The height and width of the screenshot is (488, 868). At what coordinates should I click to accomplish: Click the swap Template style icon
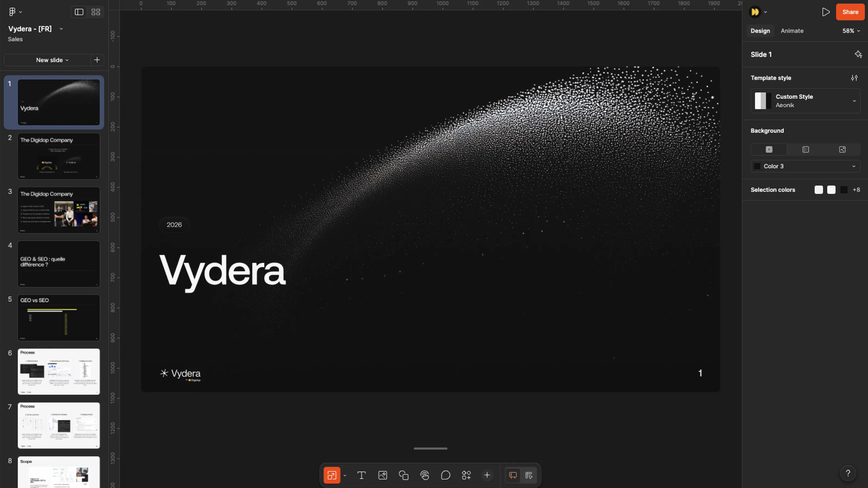(854, 78)
